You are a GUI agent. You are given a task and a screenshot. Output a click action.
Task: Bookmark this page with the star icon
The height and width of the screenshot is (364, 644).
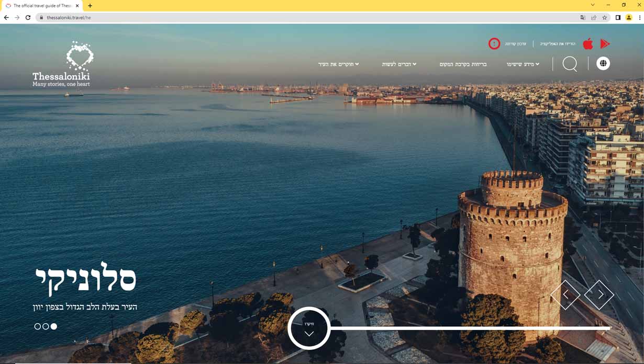coord(605,17)
